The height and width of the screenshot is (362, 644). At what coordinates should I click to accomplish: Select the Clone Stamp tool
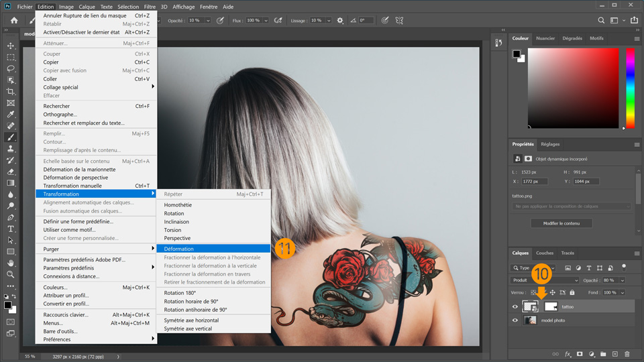point(11,149)
